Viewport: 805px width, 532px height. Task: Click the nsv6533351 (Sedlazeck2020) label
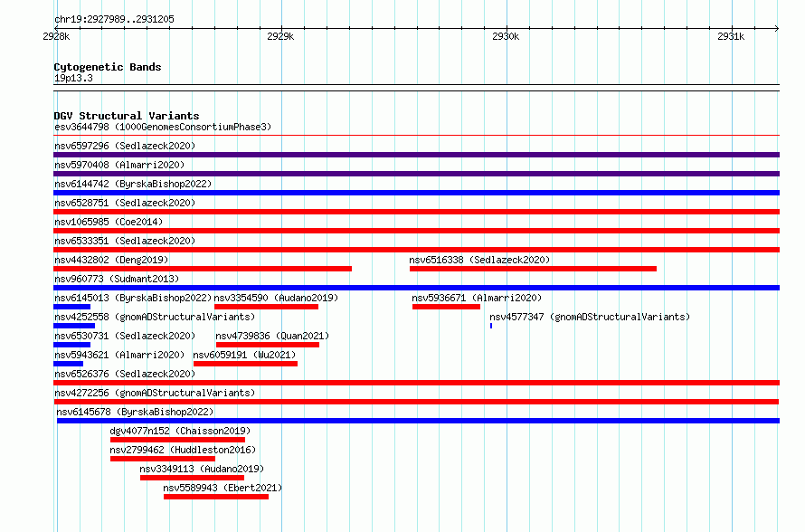click(x=125, y=241)
